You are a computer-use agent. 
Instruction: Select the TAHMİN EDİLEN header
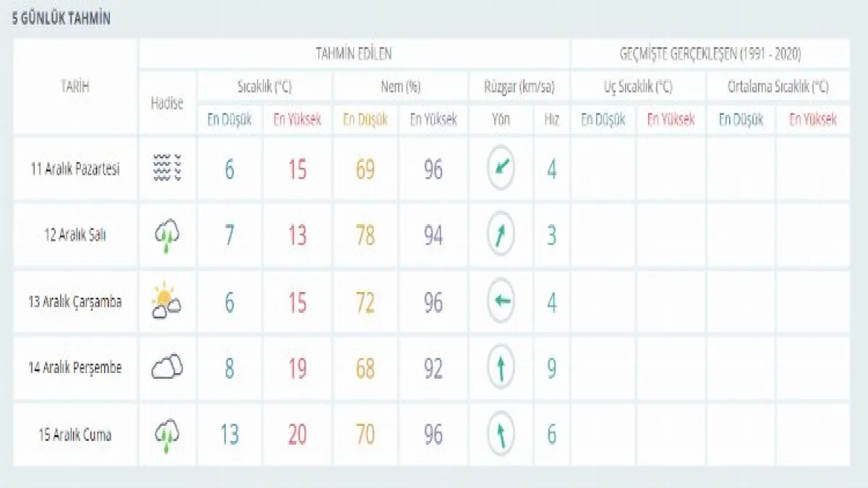pyautogui.click(x=354, y=53)
